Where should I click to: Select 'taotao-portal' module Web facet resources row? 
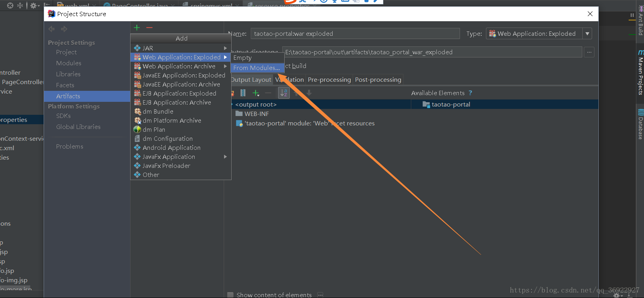tap(305, 123)
